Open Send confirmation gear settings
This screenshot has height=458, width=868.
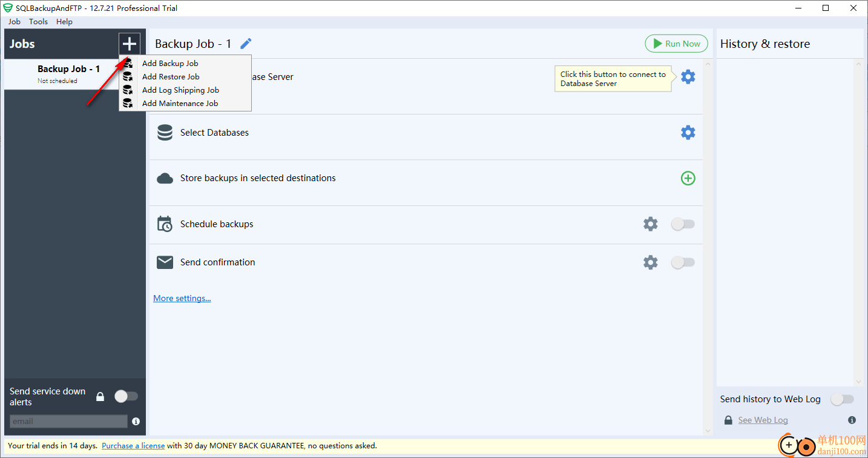(651, 262)
